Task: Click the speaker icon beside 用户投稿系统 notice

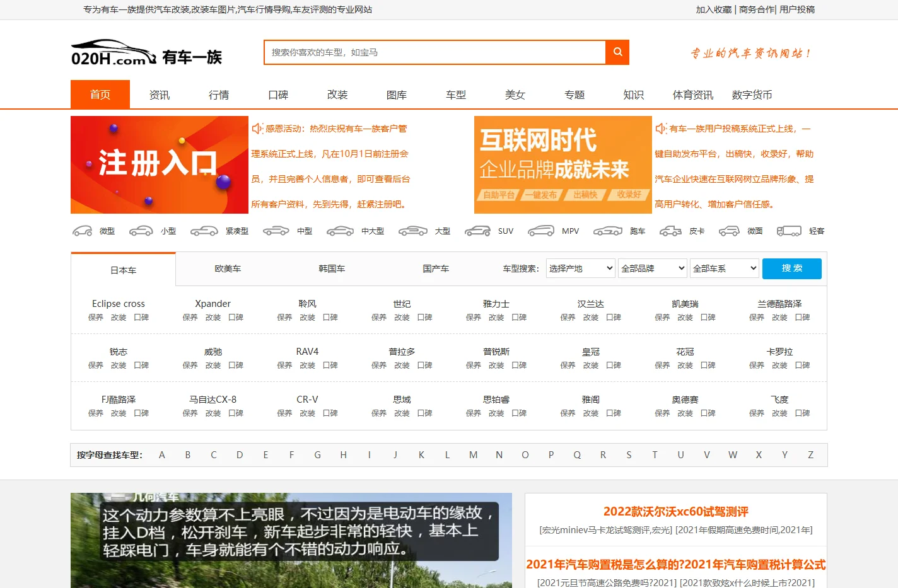Action: tap(661, 129)
